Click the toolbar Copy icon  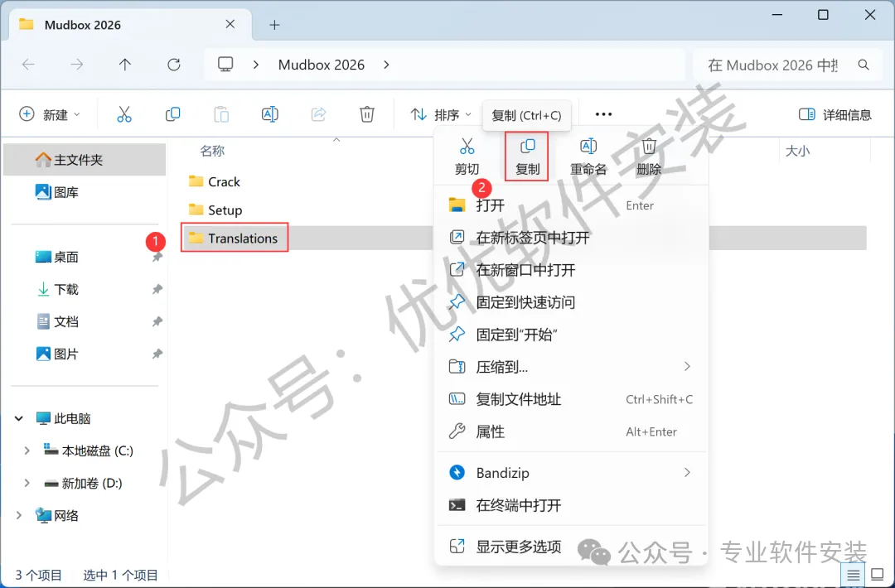[x=172, y=114]
